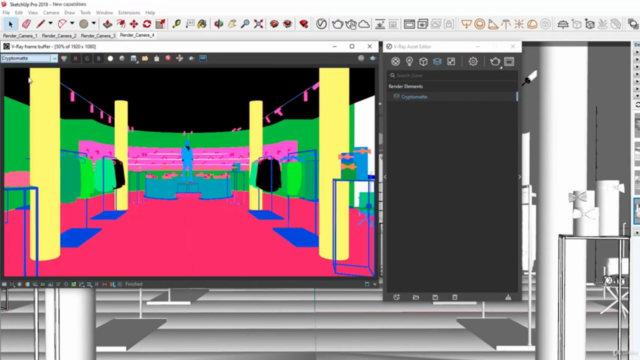Click the Search Scene field

point(452,76)
